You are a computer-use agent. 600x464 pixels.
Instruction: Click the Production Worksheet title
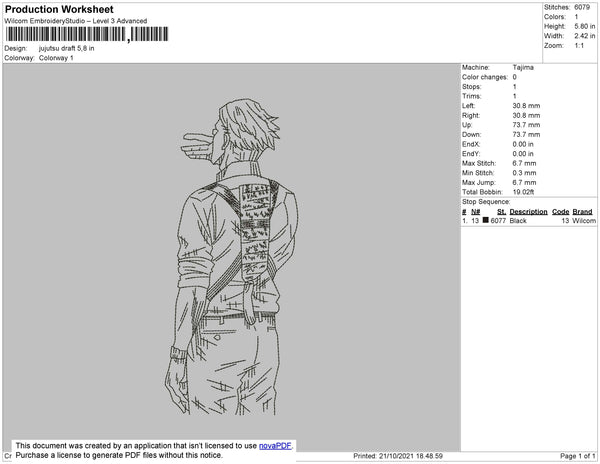pyautogui.click(x=59, y=9)
